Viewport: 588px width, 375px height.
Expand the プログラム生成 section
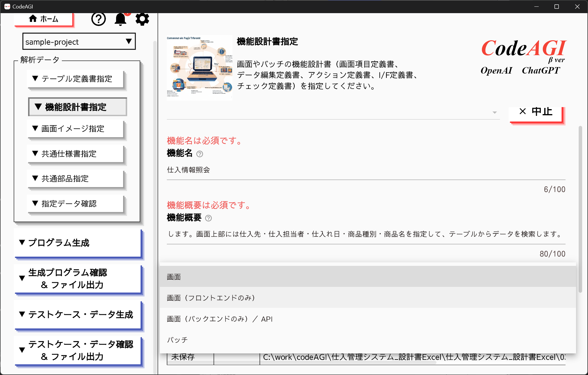78,243
